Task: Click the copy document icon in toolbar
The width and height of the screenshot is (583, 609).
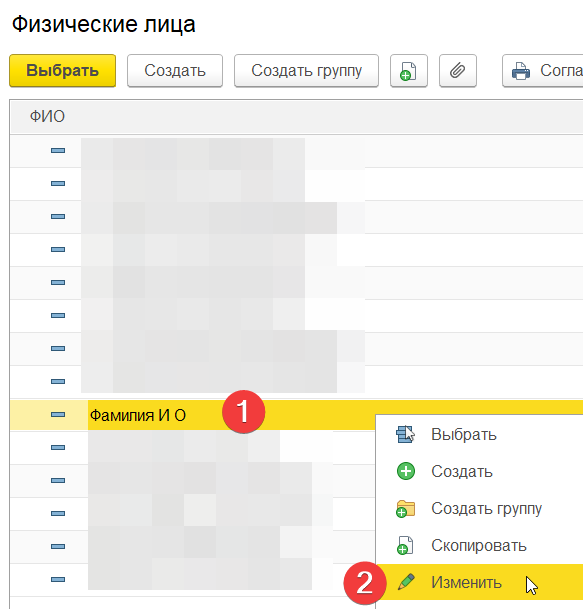Action: (x=409, y=71)
